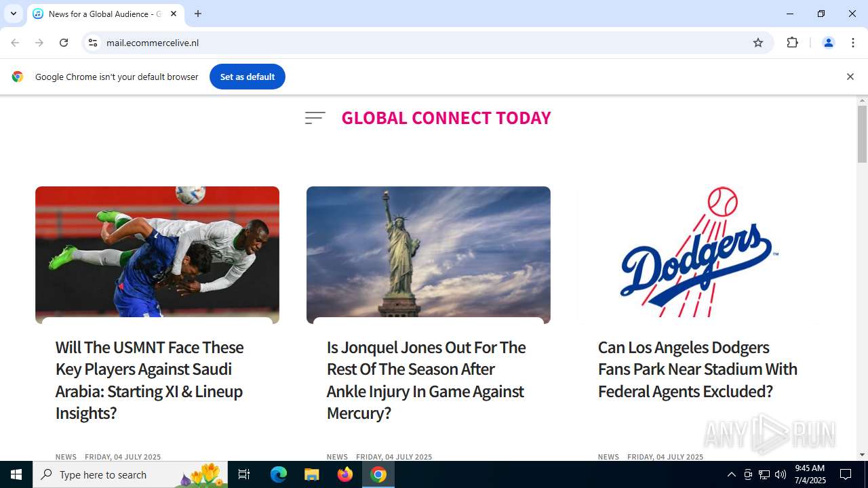
Task: Go back to the previous page
Action: tap(15, 43)
